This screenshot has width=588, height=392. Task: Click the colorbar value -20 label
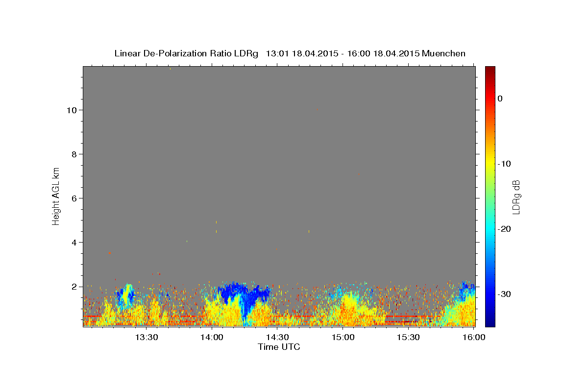(505, 229)
